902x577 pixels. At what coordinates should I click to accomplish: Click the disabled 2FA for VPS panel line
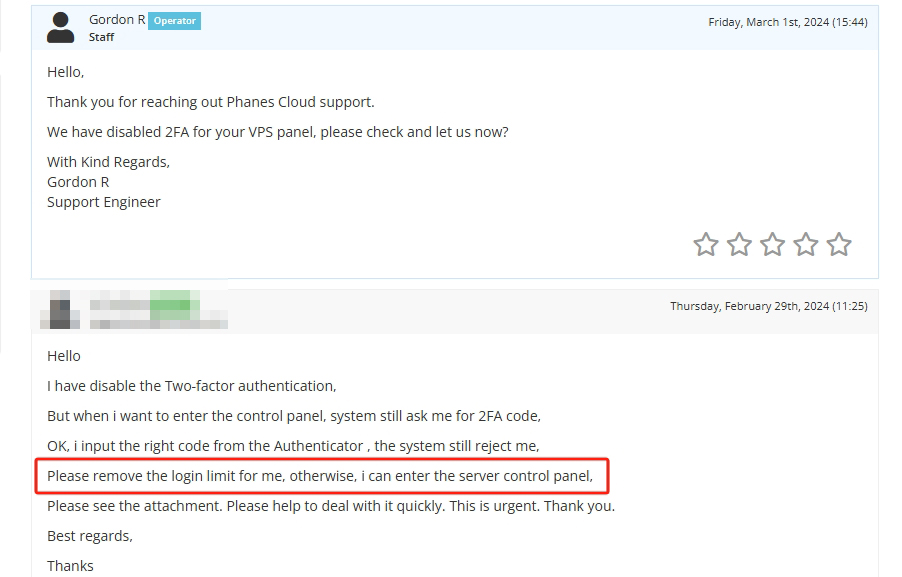277,132
